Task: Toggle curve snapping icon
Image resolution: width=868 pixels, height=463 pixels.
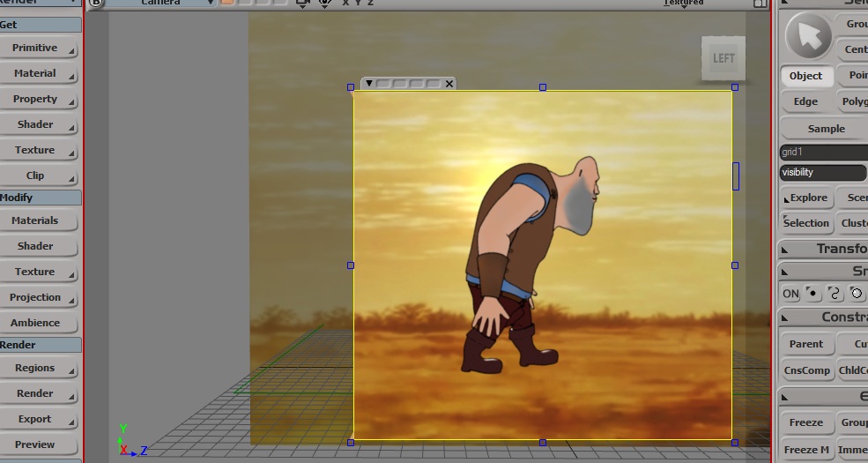Action: (x=835, y=293)
